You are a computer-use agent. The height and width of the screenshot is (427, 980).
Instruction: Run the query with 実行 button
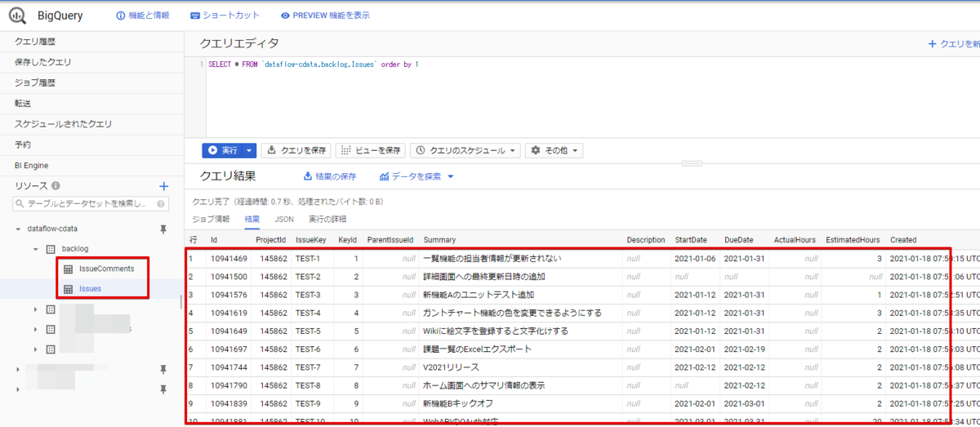tap(222, 150)
